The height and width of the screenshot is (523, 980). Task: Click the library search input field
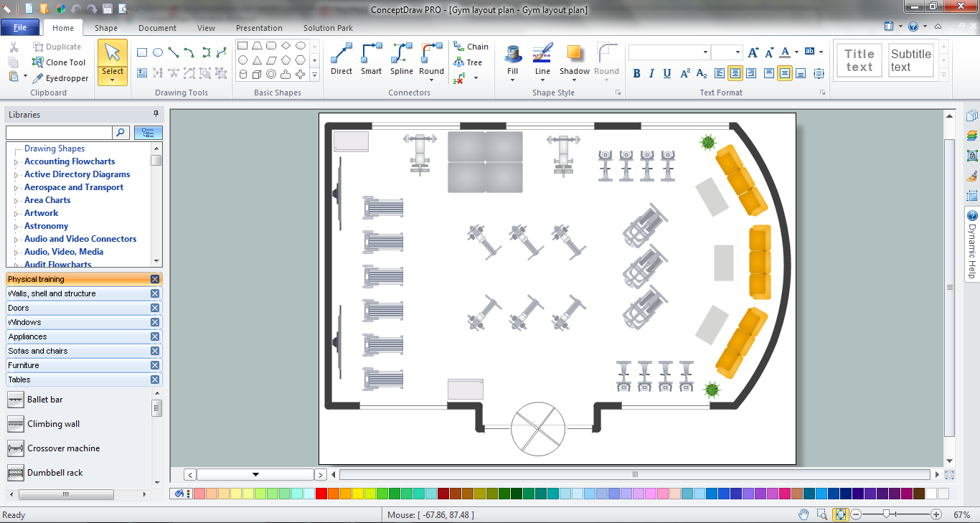tap(59, 133)
